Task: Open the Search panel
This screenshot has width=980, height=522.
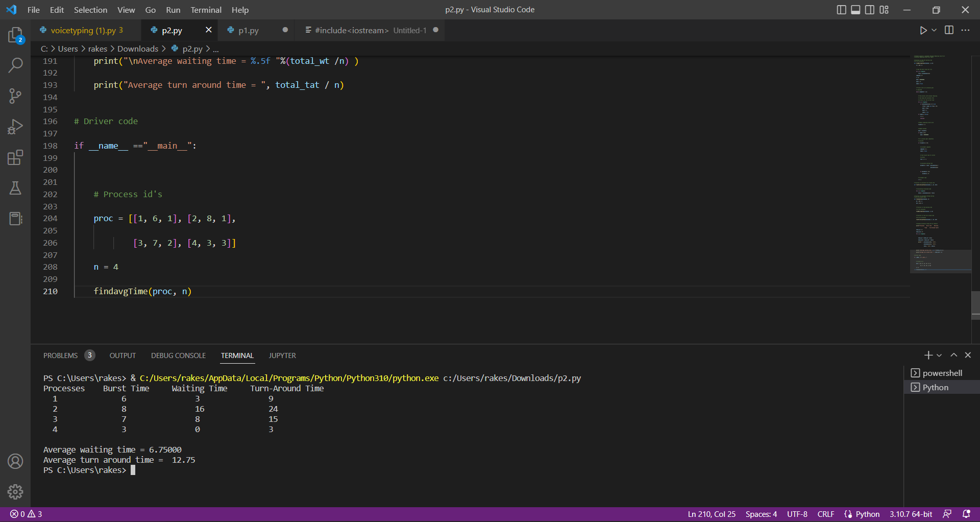Action: [x=15, y=65]
